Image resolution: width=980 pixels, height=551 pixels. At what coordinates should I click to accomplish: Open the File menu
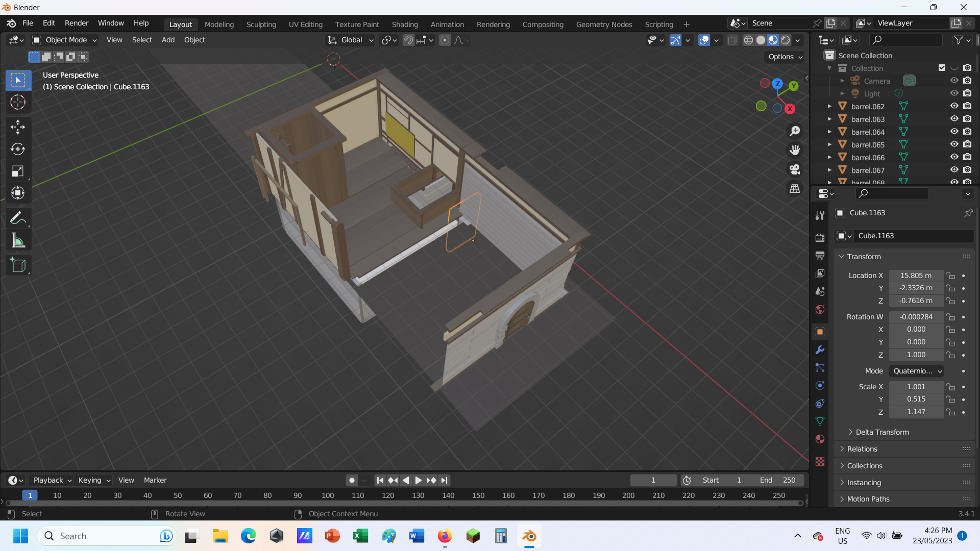[28, 23]
